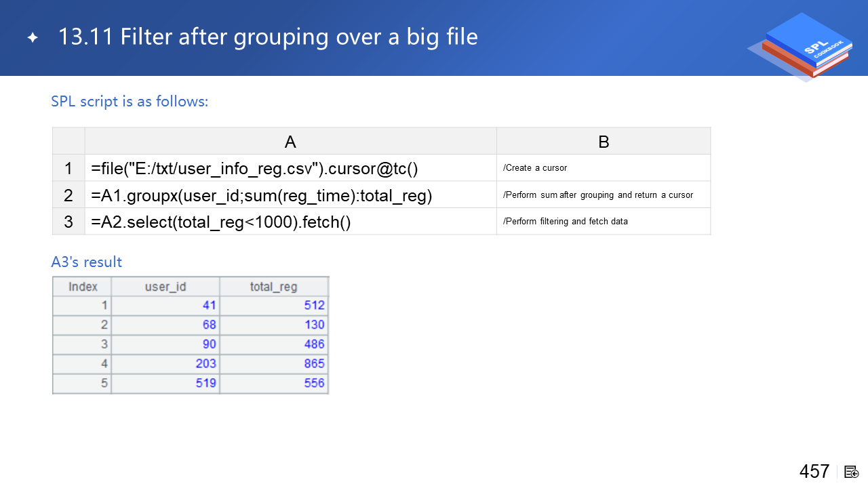
Task: Click the A2.select fetch expression cell
Action: [221, 222]
